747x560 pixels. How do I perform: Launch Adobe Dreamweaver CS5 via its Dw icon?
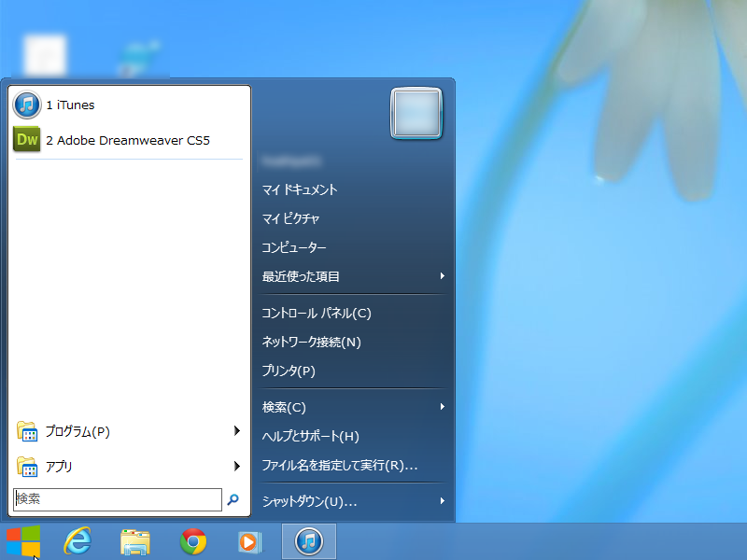point(27,140)
